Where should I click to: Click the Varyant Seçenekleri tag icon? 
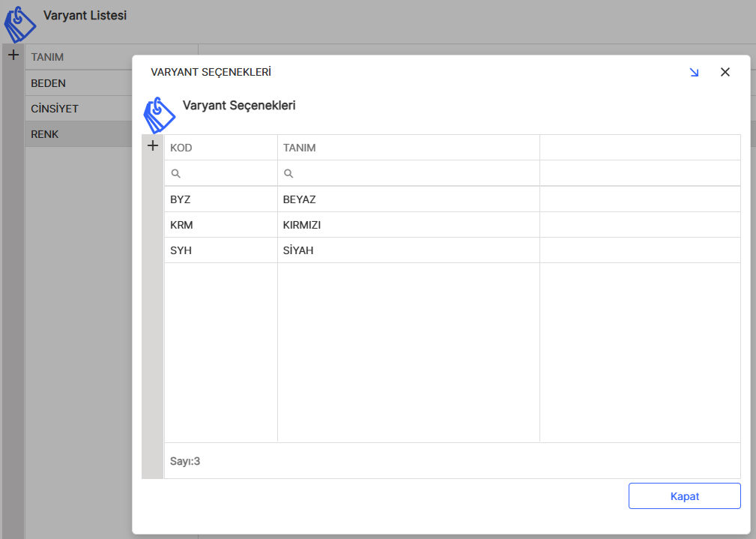[159, 115]
